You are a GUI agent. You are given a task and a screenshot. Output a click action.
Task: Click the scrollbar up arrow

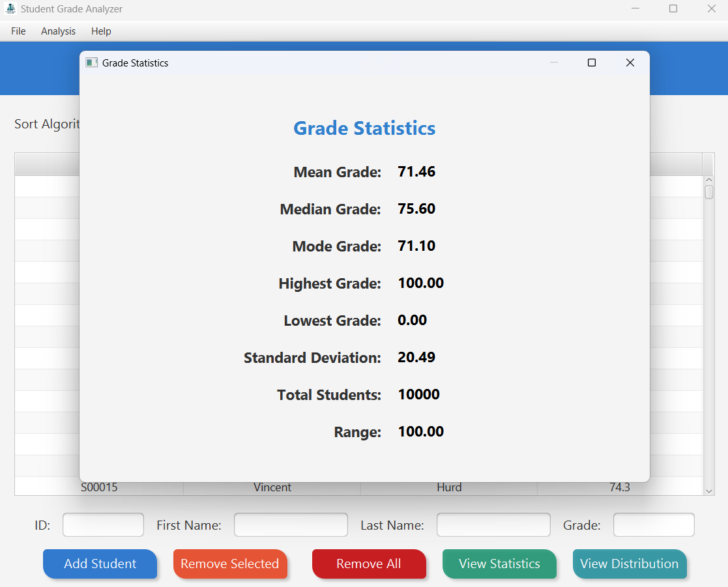(708, 180)
